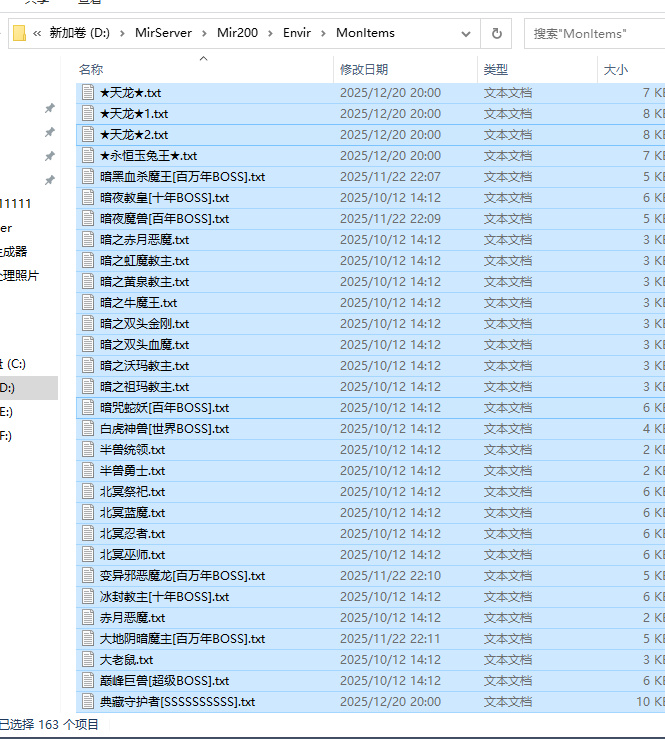Click date 2025/11/22 22:11 cell
This screenshot has height=739, width=665.
390,639
